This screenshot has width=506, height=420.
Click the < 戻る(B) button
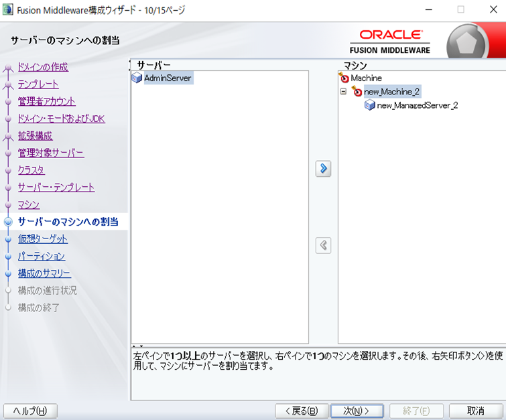pos(301,411)
